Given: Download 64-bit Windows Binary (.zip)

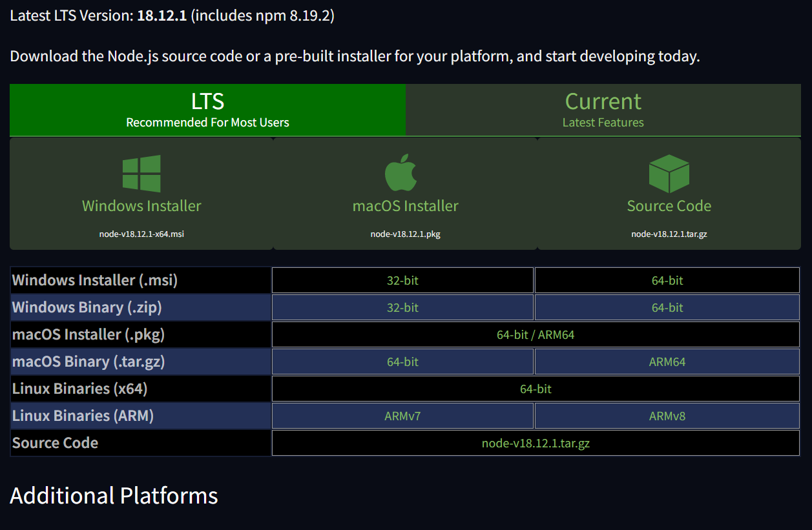Looking at the screenshot, I should pyautogui.click(x=667, y=307).
